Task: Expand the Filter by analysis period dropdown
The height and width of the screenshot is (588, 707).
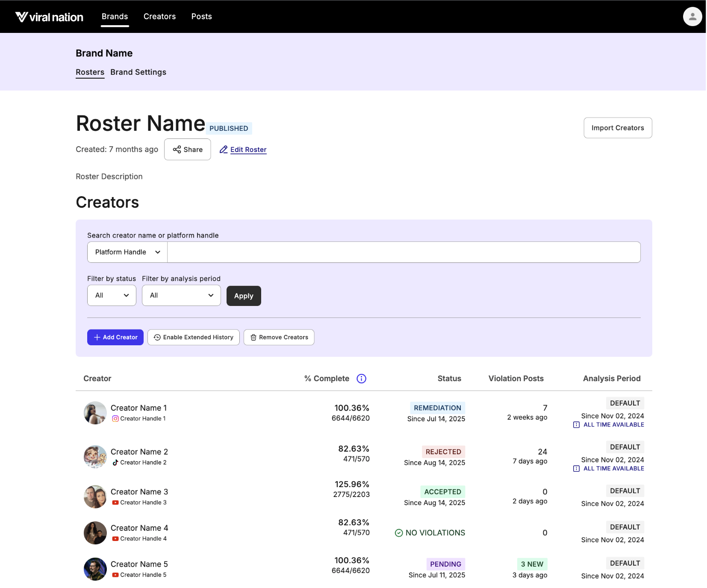Action: click(x=181, y=295)
